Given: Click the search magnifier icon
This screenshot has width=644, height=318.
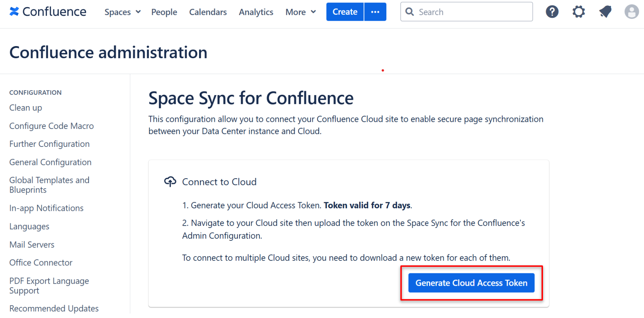Looking at the screenshot, I should coord(410,12).
